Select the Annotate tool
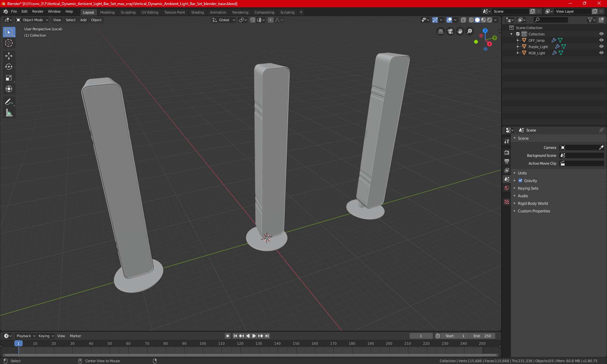This screenshot has height=364, width=607. [x=9, y=102]
